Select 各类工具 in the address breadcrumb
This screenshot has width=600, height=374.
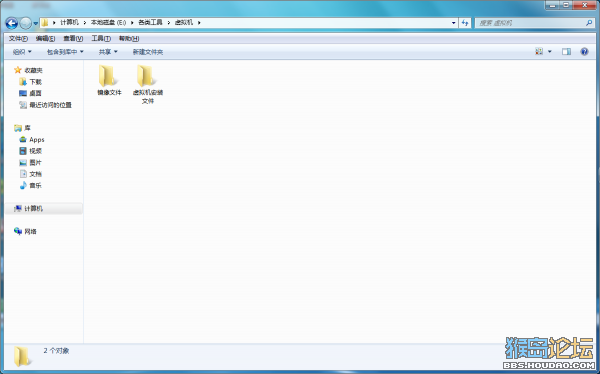tap(150, 23)
